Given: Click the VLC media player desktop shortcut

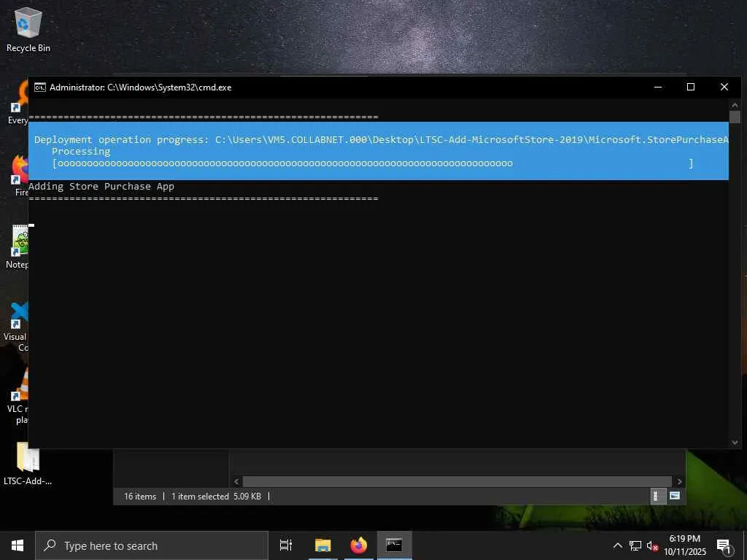Looking at the screenshot, I should pos(19,396).
